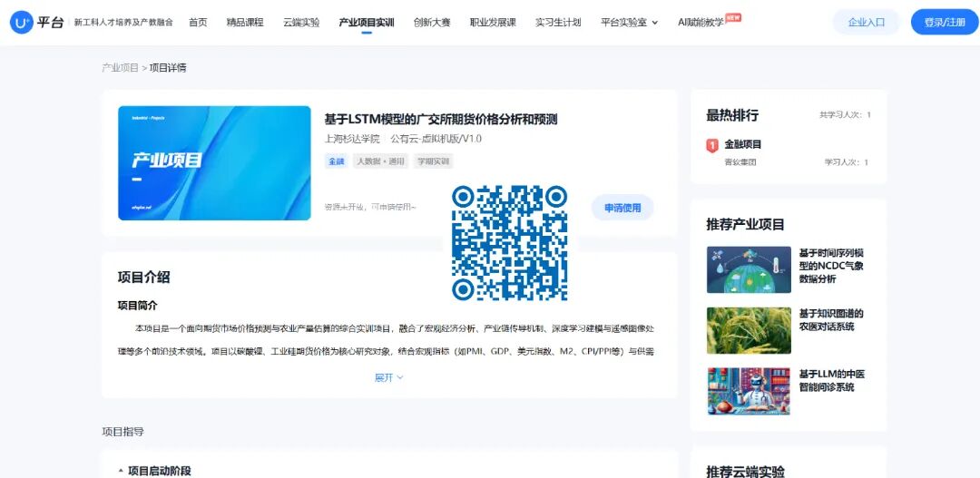Select the 学期实训 tag
980x478 pixels.
pos(433,161)
